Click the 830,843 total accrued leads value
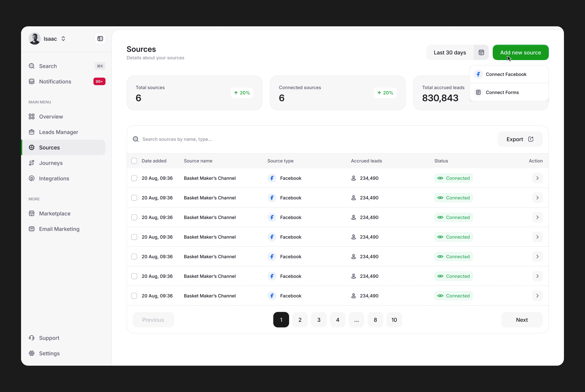 click(x=440, y=98)
